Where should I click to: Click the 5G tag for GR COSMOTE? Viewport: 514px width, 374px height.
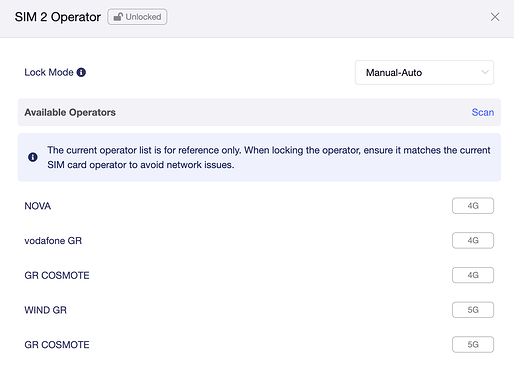tap(473, 344)
